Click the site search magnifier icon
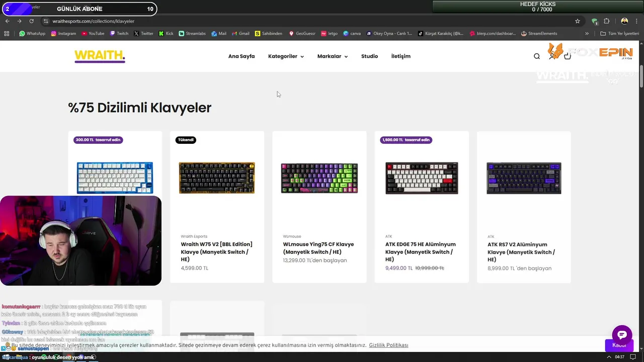The height and width of the screenshot is (362, 644). [537, 56]
